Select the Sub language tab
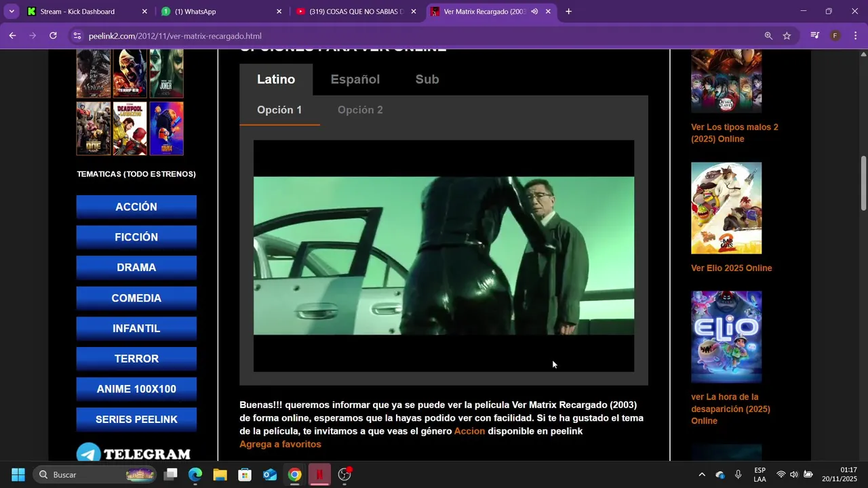 point(427,79)
